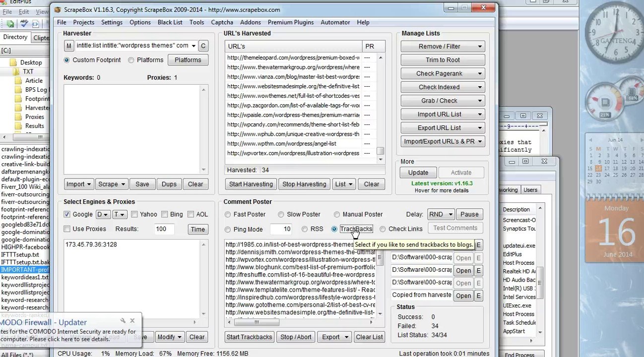
Task: Click the Stop / Abort button
Action: pyautogui.click(x=296, y=337)
